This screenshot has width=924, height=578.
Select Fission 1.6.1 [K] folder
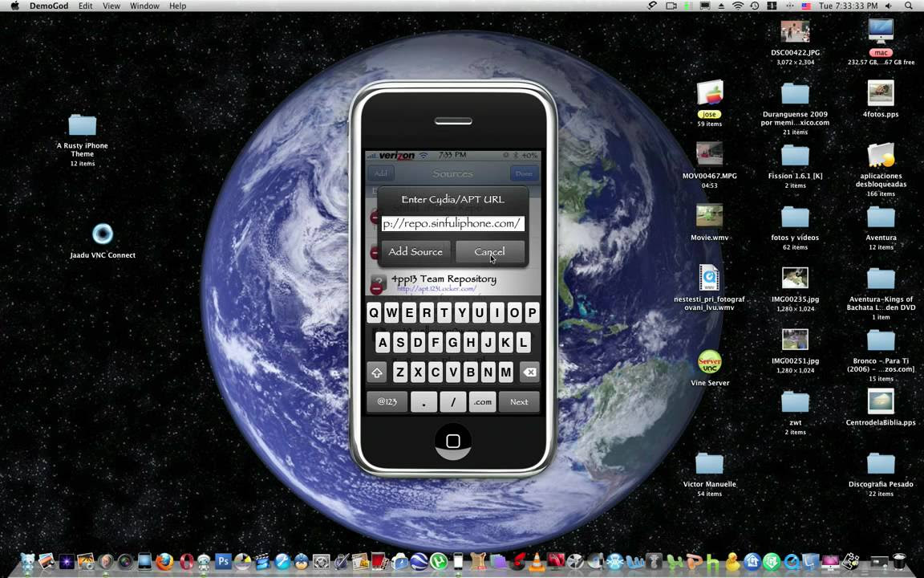click(x=795, y=155)
